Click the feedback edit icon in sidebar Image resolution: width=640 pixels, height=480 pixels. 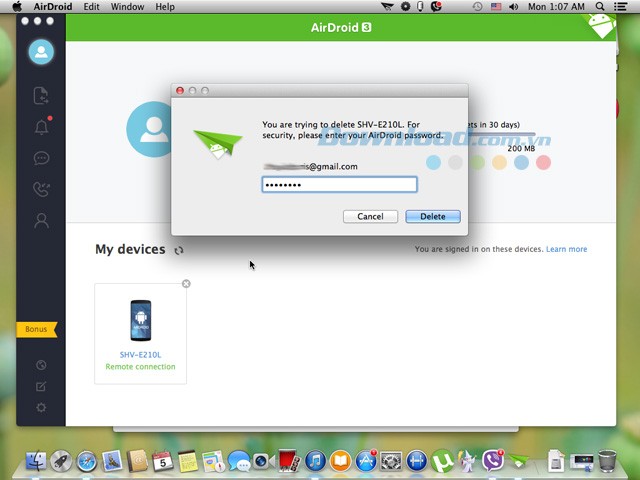41,386
